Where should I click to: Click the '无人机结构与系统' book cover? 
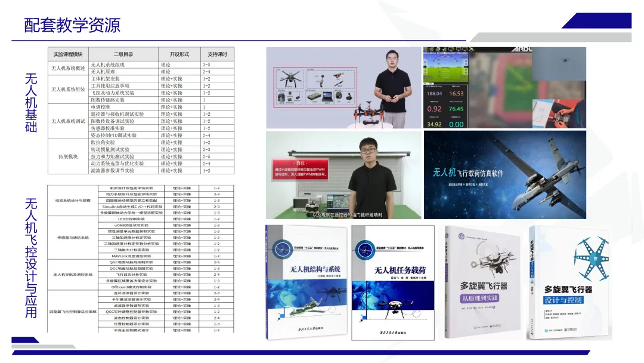pyautogui.click(x=307, y=282)
